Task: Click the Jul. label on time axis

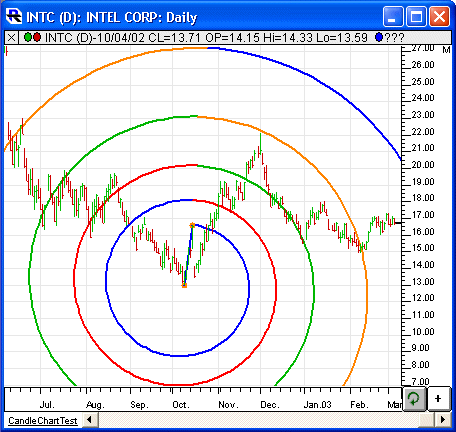Action: click(47, 405)
